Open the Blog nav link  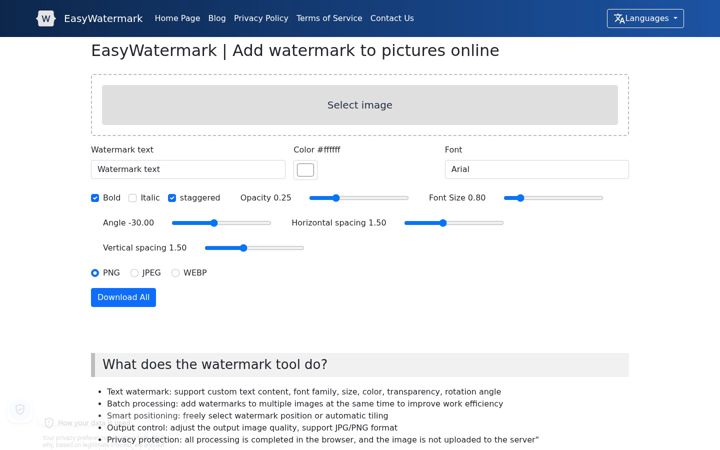pos(217,18)
